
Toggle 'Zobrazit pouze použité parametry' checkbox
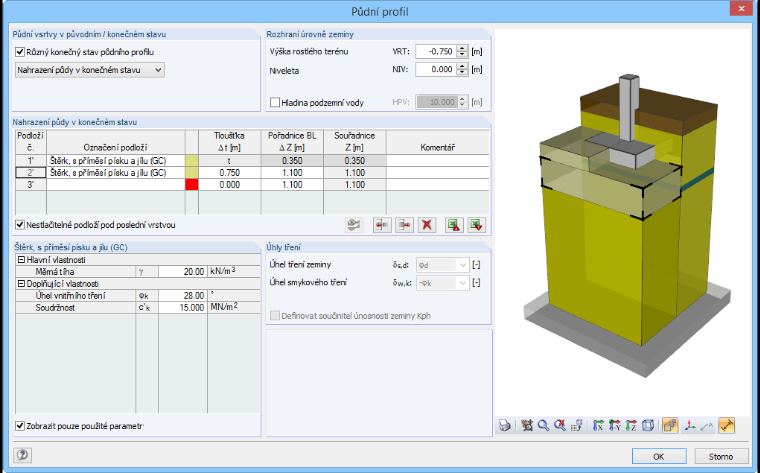[x=20, y=426]
